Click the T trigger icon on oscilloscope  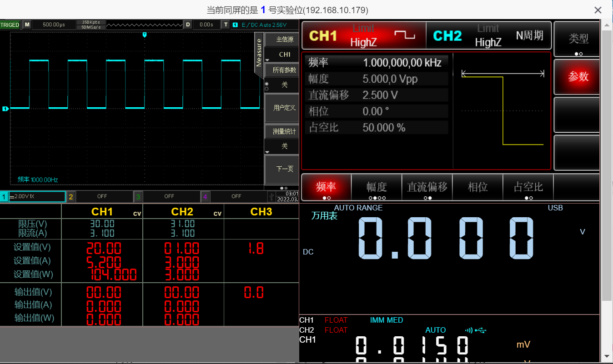pyautogui.click(x=225, y=25)
